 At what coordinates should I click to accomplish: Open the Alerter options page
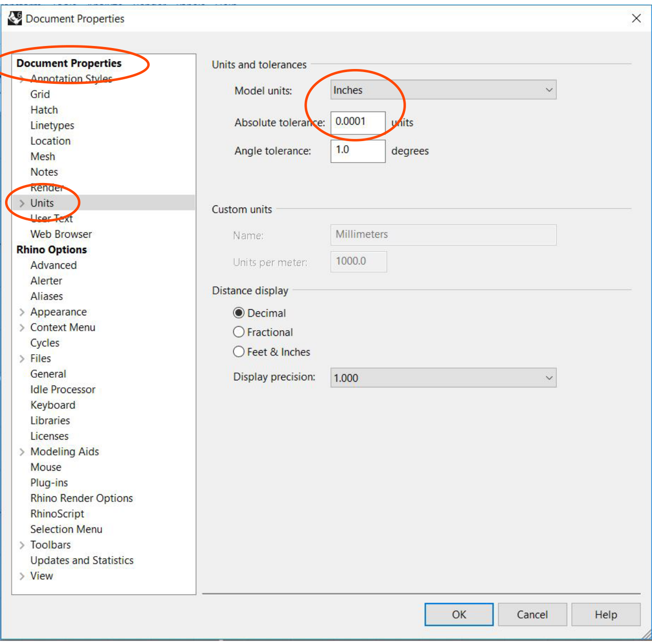click(46, 281)
